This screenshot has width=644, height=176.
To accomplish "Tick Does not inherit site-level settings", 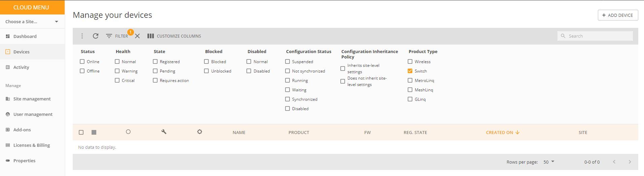I will point(343,81).
